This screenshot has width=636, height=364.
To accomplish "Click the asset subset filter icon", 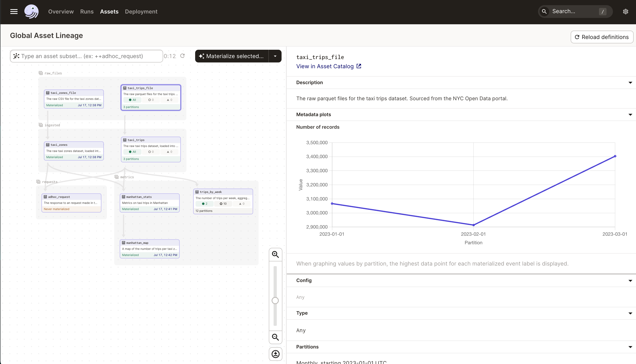I will click(x=16, y=56).
